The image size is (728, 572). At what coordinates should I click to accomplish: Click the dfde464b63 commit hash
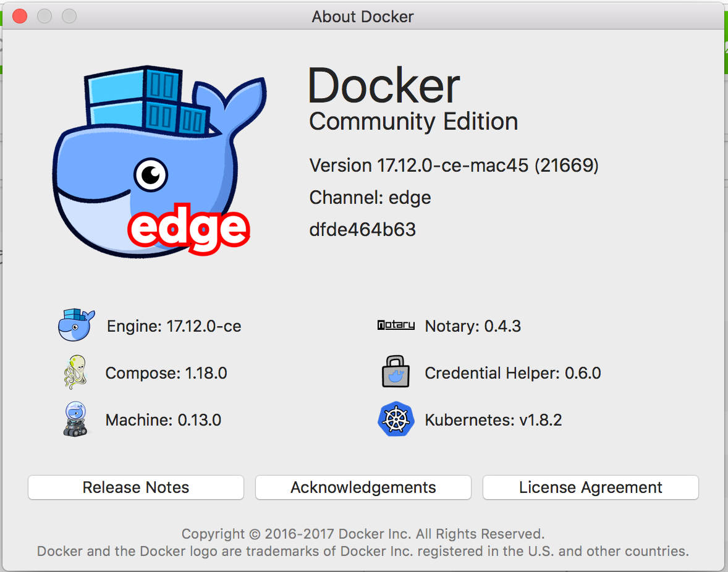(x=362, y=230)
